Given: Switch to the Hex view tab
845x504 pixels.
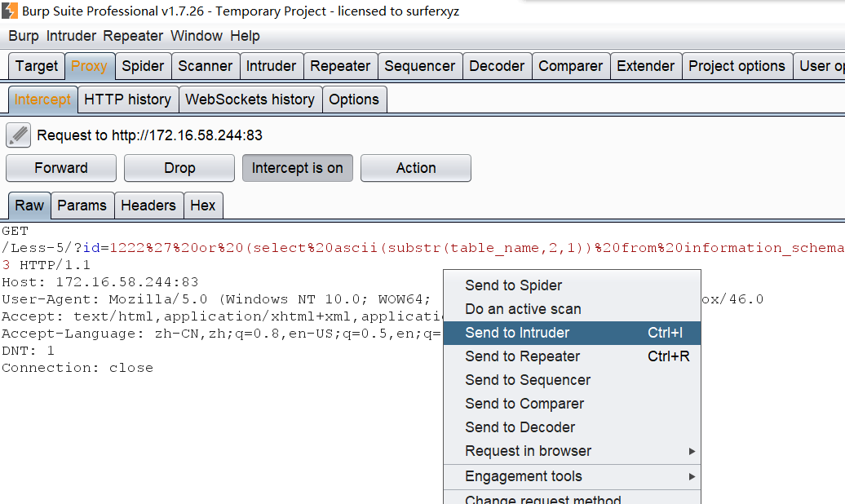Looking at the screenshot, I should (202, 206).
